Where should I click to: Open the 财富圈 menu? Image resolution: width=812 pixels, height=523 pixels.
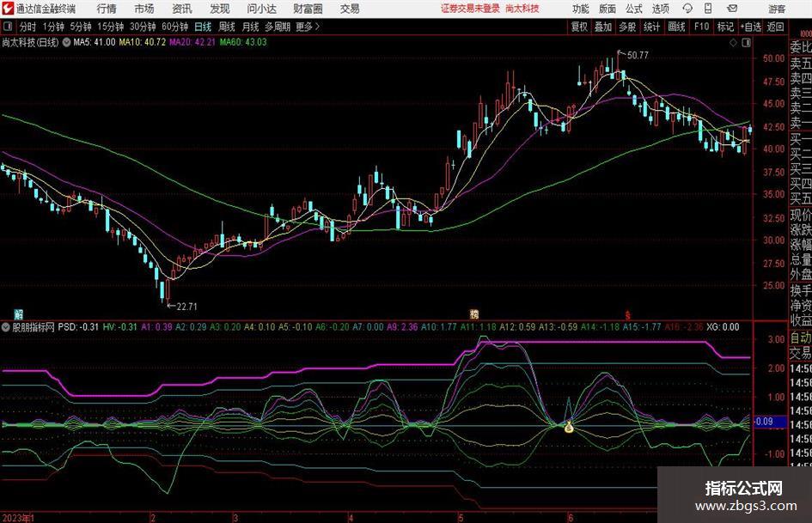(308, 9)
